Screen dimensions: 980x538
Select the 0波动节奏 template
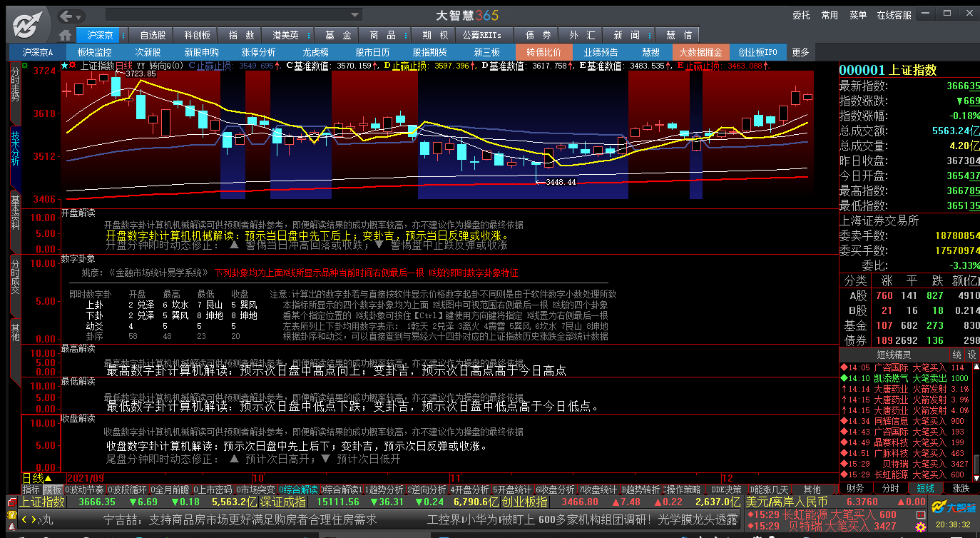(85, 489)
